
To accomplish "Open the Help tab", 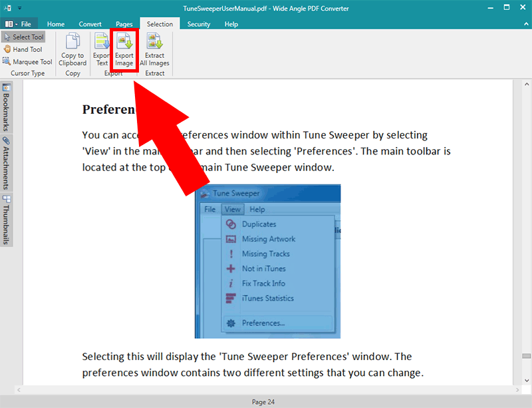I will pyautogui.click(x=231, y=24).
